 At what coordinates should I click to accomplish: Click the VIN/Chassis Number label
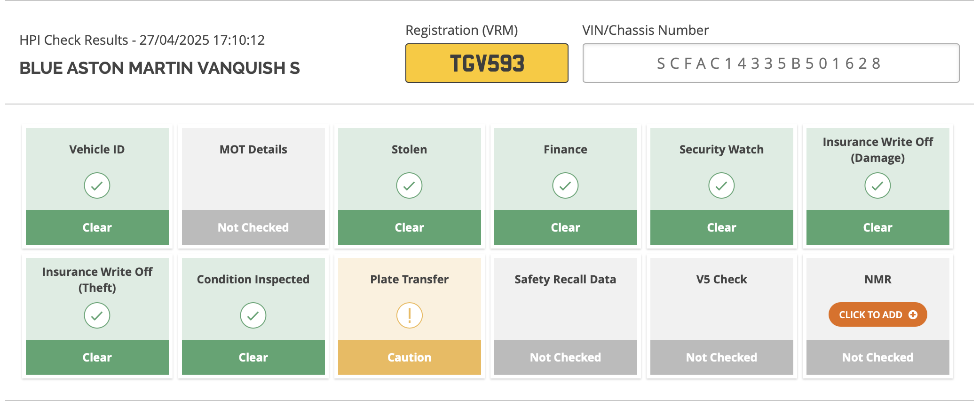point(645,30)
